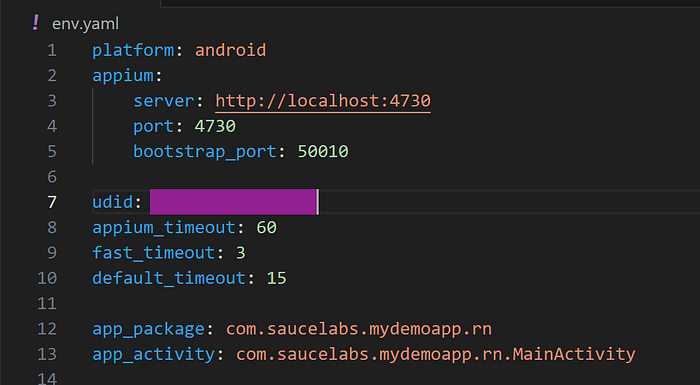Click the appium_timeout value 60
Screen dimensions: 700x385
(x=267, y=228)
